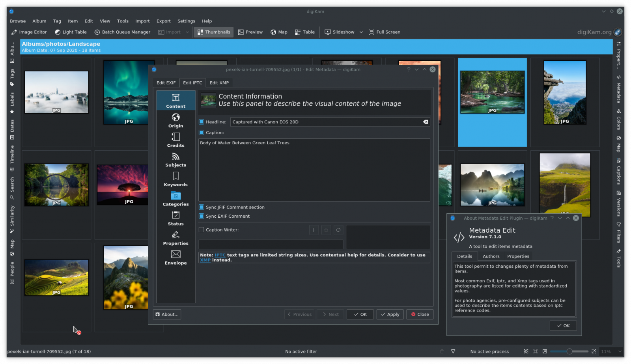The height and width of the screenshot is (364, 631).
Task: Launch the Batch Queue Manager
Action: point(122,32)
